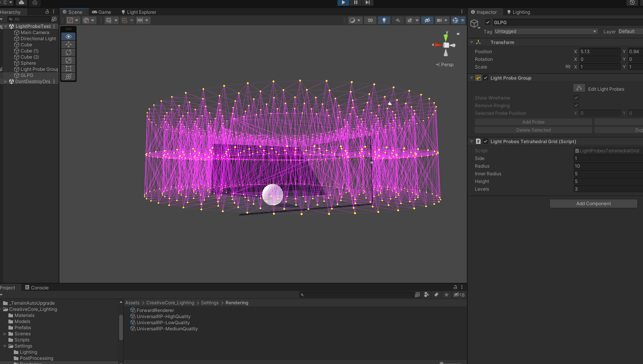Toggle scene lighting in the Scene view
This screenshot has height=364, width=643.
384,20
